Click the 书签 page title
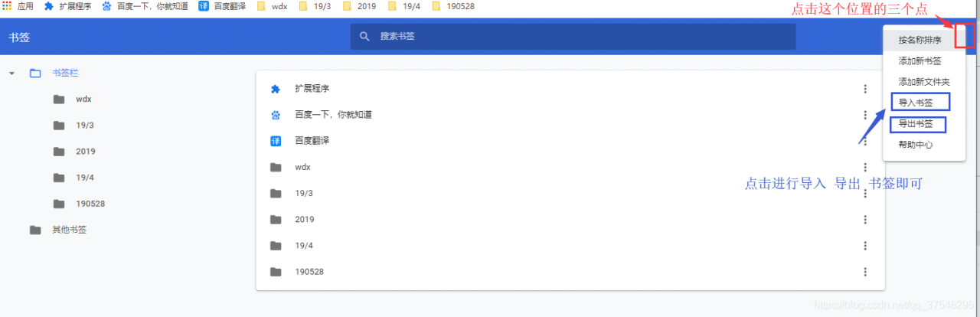Viewport: 980px width, 317px height. (19, 37)
